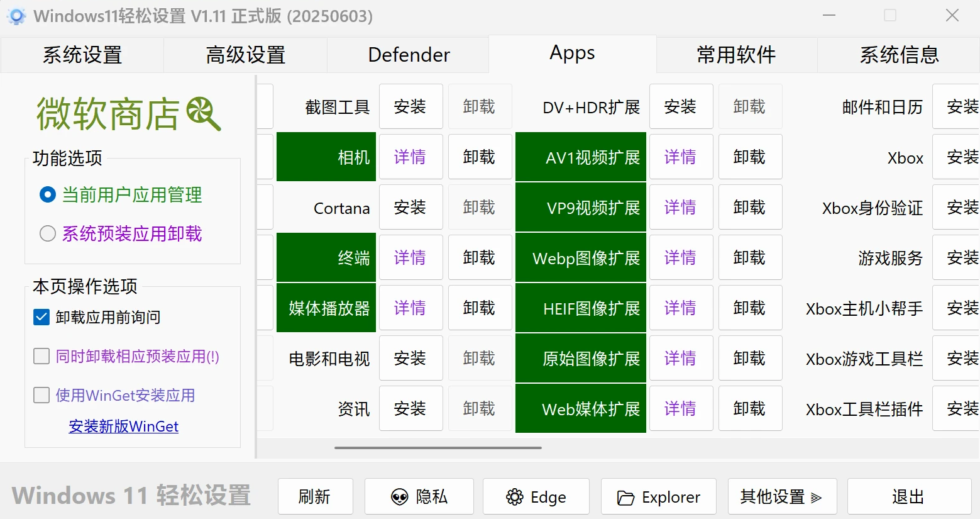Go to the 高级设置 tab
Viewport: 980px width, 519px height.
point(245,55)
